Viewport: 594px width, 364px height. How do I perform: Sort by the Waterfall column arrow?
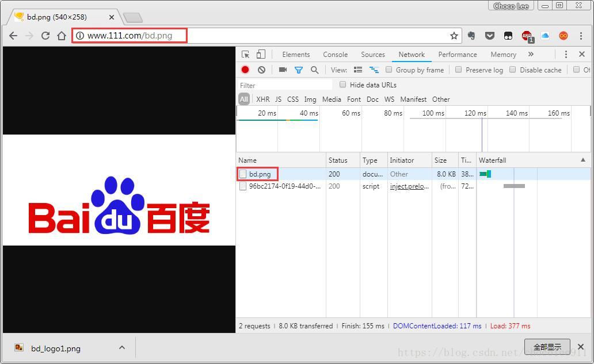click(583, 160)
